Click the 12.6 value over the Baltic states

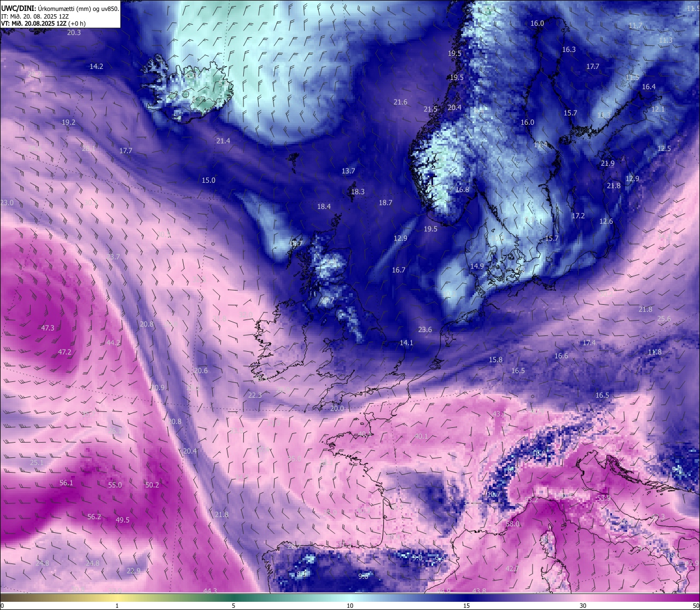606,222
